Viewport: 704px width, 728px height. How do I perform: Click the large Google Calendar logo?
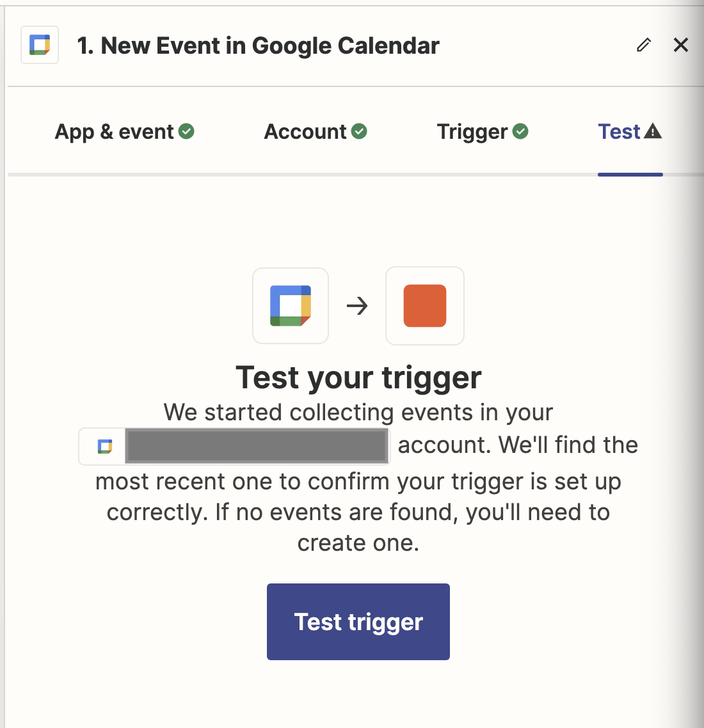click(x=291, y=306)
